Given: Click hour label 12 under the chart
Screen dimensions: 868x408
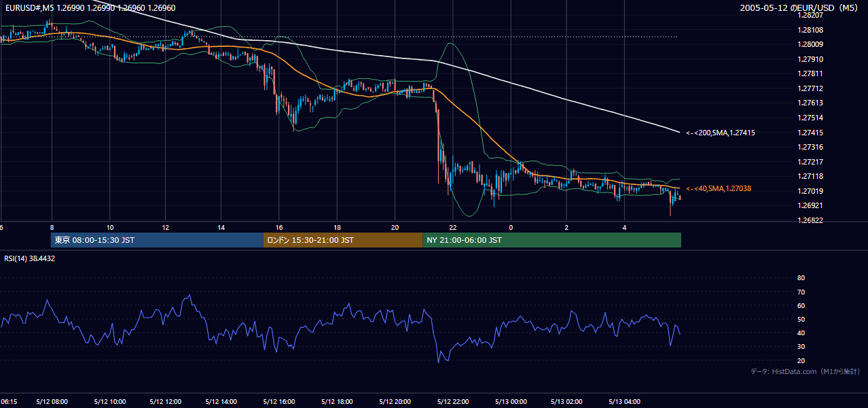Looking at the screenshot, I should (x=166, y=228).
